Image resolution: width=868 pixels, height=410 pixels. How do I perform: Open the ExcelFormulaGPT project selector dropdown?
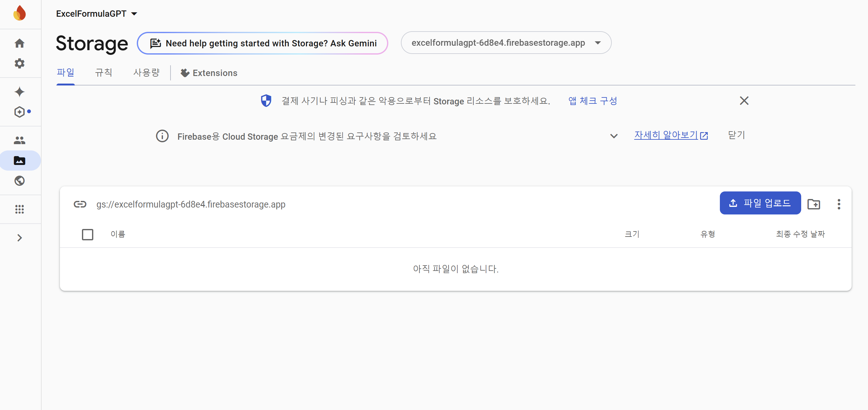pos(97,14)
